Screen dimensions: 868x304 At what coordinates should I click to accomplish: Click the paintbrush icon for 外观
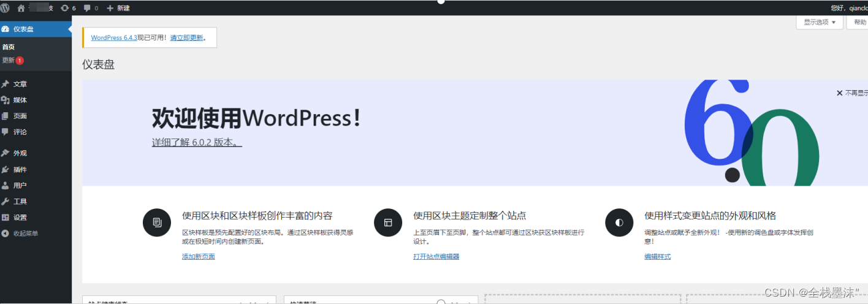click(x=6, y=153)
